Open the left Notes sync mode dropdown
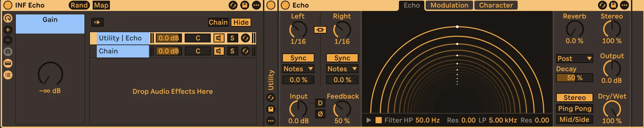The width and height of the screenshot is (644, 128). [298, 69]
